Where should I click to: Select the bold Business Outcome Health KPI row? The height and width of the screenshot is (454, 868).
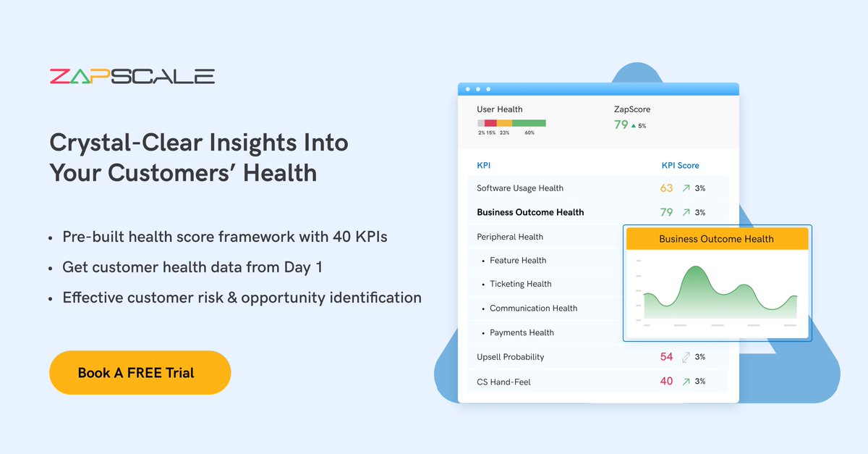tap(597, 212)
